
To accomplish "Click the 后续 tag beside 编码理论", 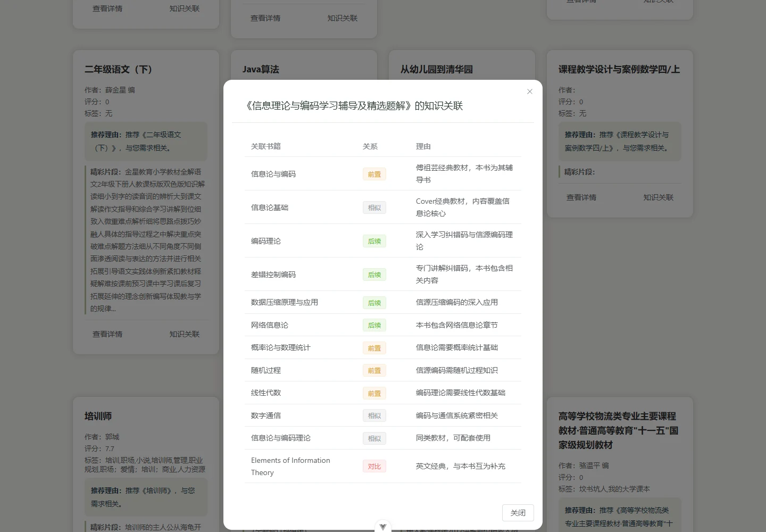I will point(374,241).
